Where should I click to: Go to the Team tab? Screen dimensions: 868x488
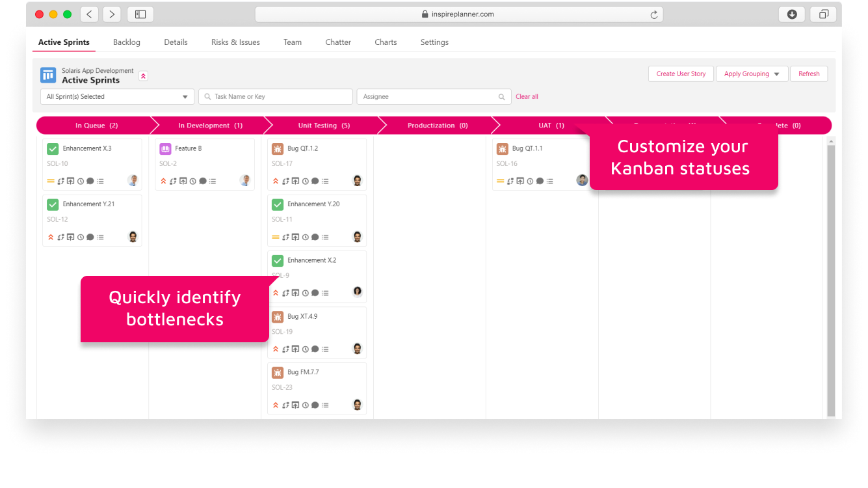(x=293, y=42)
